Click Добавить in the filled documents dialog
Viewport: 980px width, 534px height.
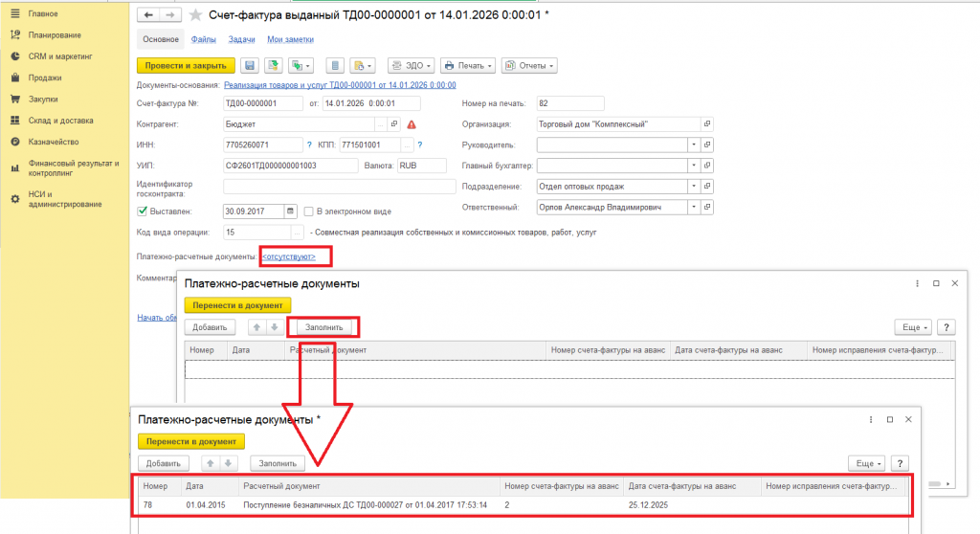(163, 463)
